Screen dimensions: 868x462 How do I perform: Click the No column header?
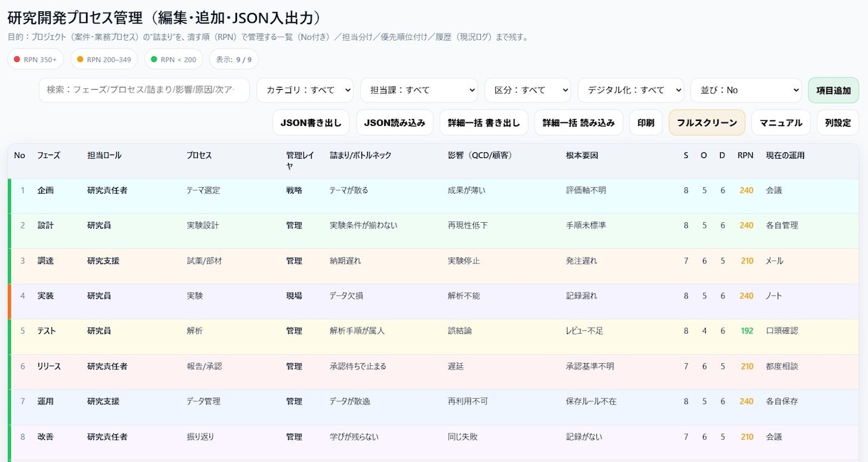20,155
